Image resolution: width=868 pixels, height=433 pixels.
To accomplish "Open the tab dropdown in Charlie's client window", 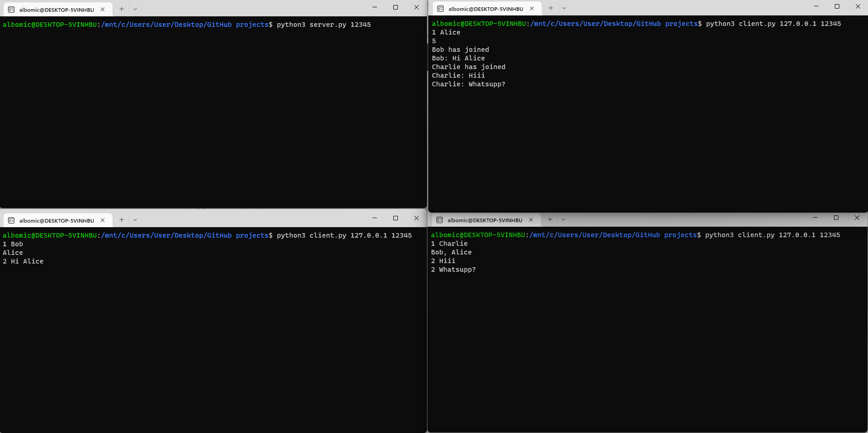I will point(563,219).
